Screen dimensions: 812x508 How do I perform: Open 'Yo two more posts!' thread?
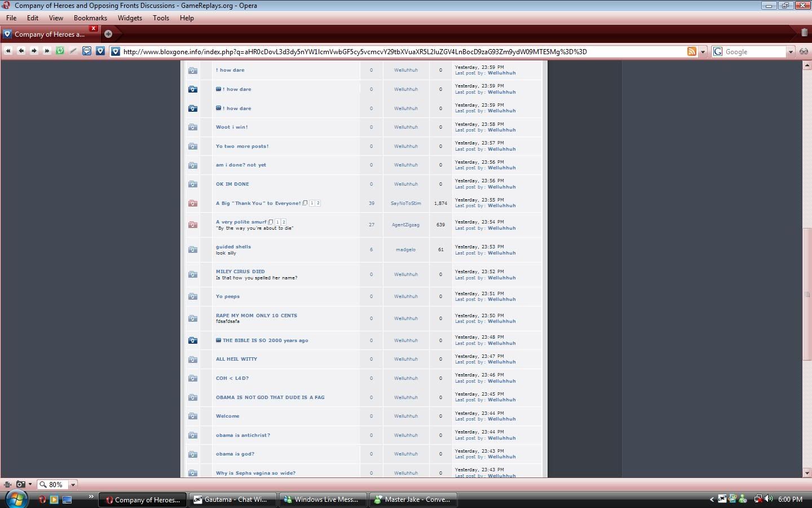point(242,146)
